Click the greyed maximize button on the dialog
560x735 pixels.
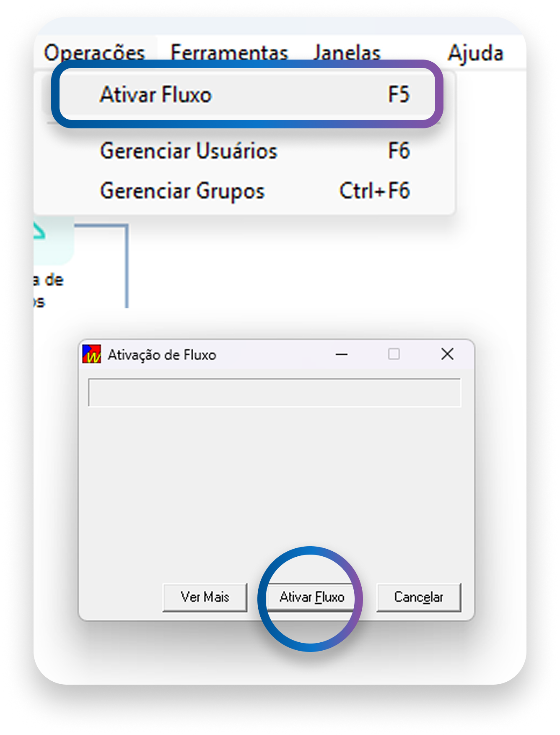(x=394, y=354)
